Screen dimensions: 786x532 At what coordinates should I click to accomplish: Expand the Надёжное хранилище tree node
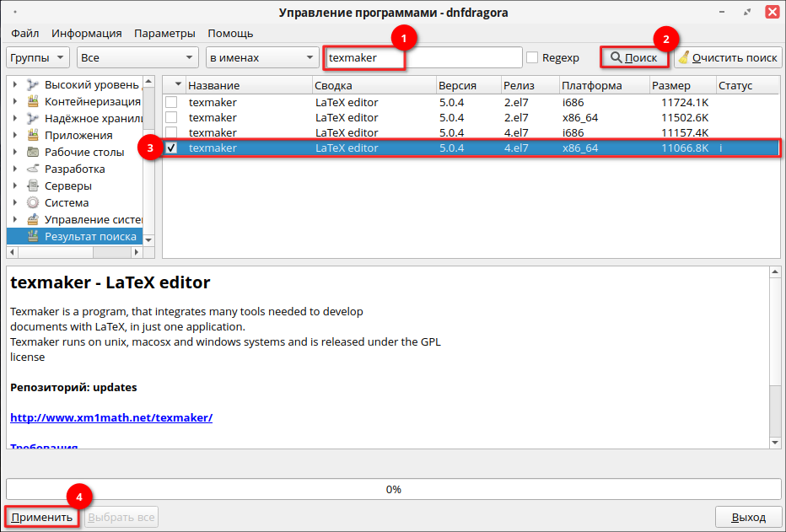click(15, 119)
